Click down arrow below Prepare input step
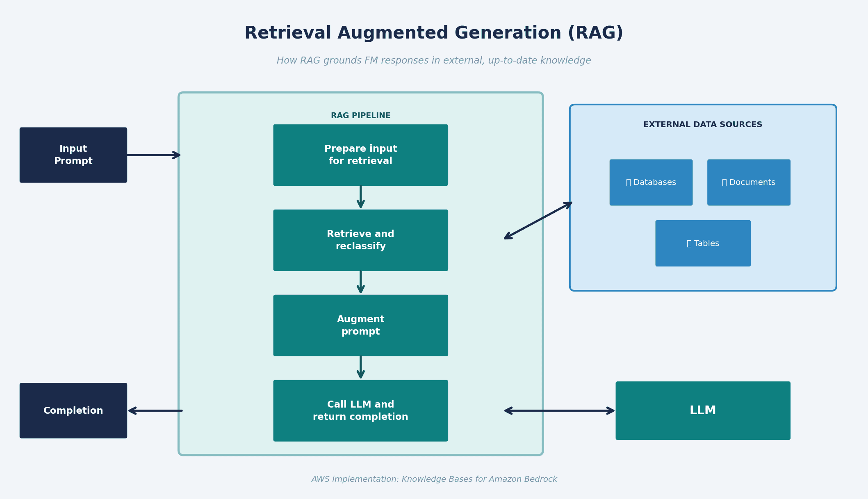The height and width of the screenshot is (499, 868). (360, 197)
